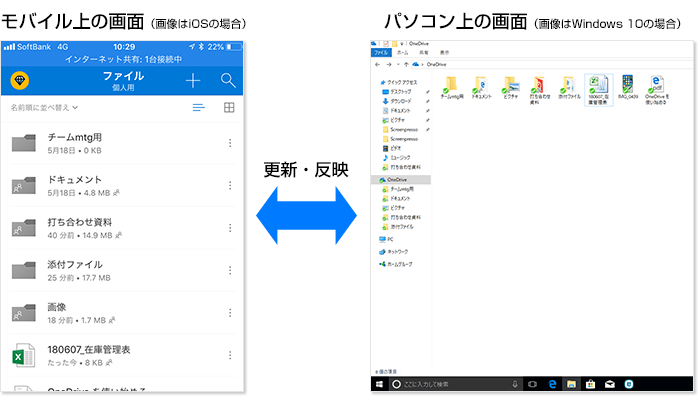Tap the Excel icon of 180607_在庫管理表
The image size is (700, 400).
(x=24, y=355)
